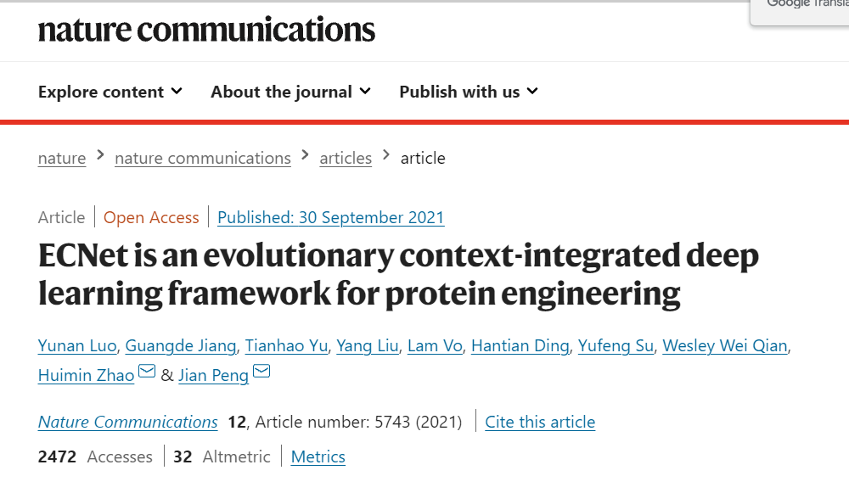Select author Hantian Ding
The width and height of the screenshot is (849, 504).
pyautogui.click(x=520, y=345)
